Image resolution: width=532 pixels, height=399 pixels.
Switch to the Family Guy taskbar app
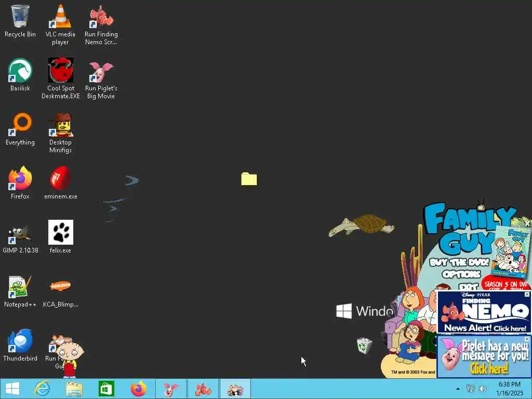(x=235, y=389)
